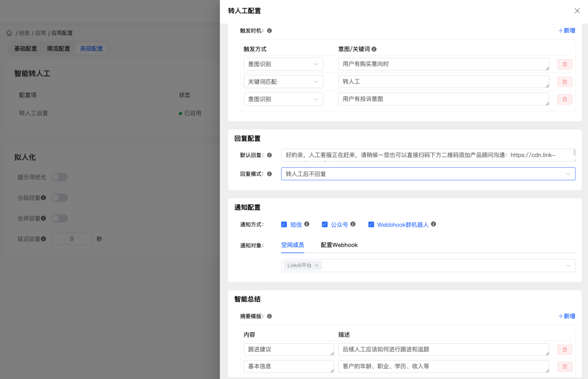
Task: Click the 短信 notification info icon
Action: (306, 224)
